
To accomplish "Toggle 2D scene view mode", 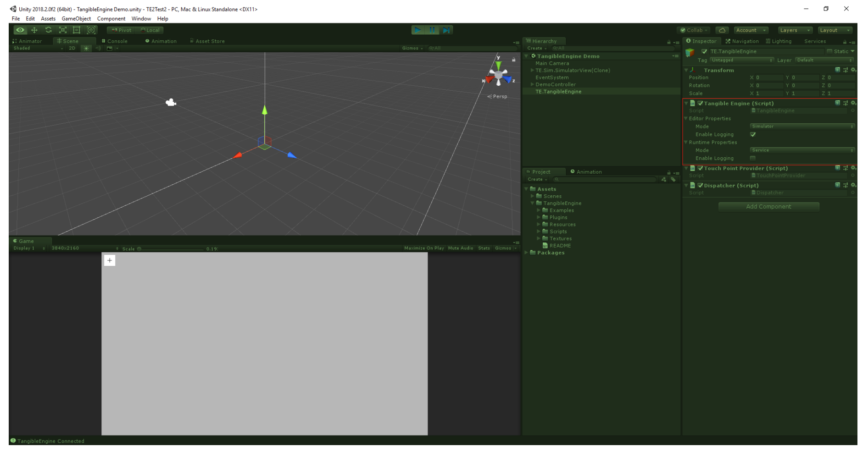I will pyautogui.click(x=72, y=48).
